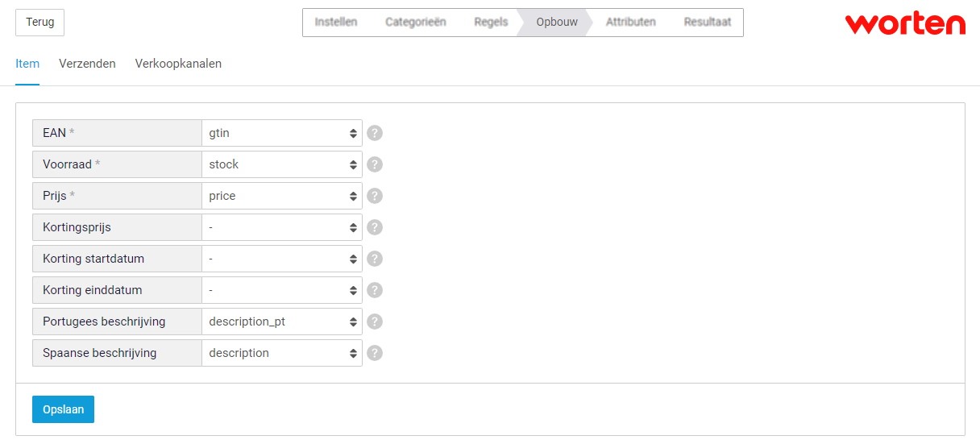Switch to the Verzenden tab
980x444 pixels.
(x=87, y=64)
